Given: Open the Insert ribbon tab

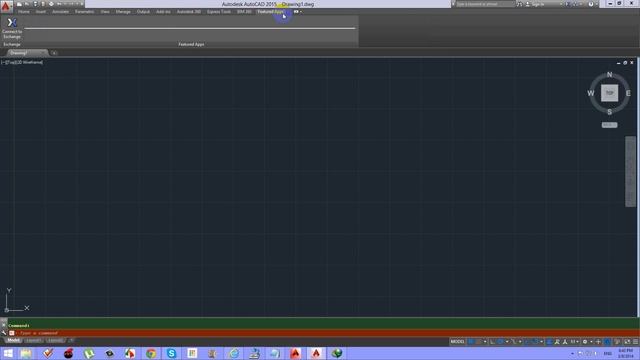Looking at the screenshot, I should coord(41,12).
